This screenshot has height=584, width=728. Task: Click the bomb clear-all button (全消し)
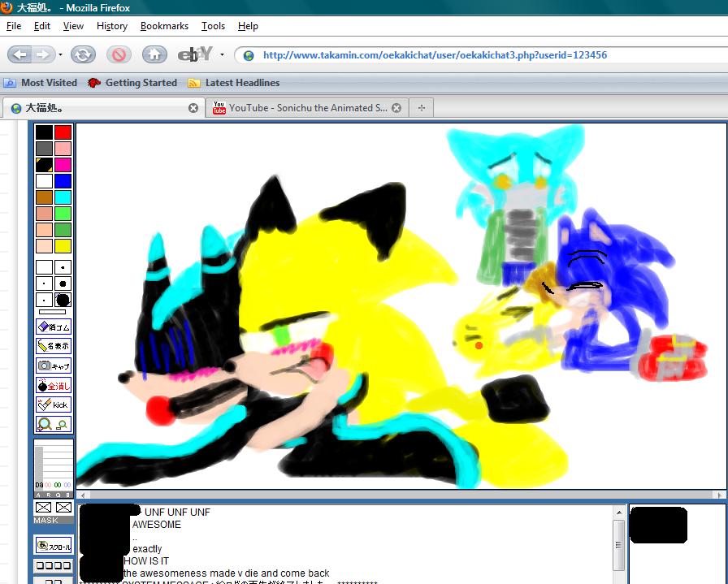tap(54, 385)
